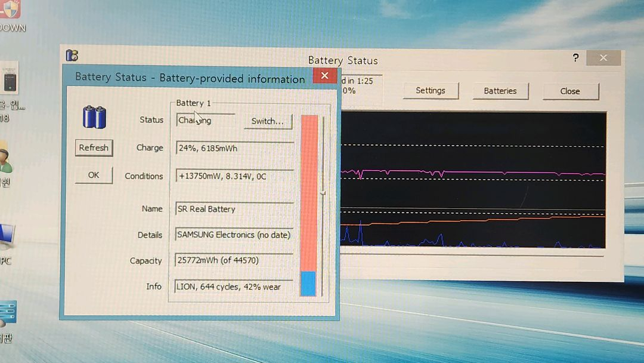Open the Settings button in Battery Status
Screen dimensions: 644x363
coord(430,91)
